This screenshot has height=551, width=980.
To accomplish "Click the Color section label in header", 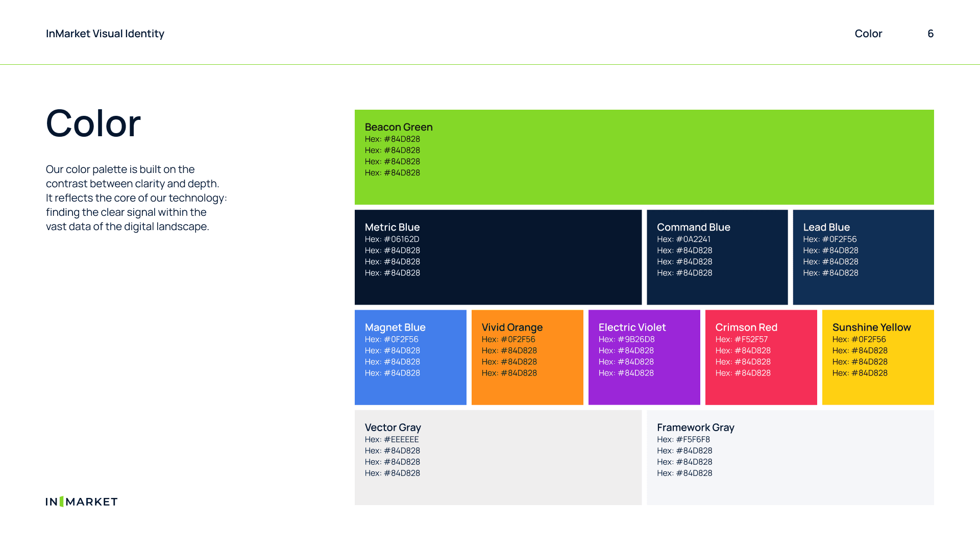I will click(x=868, y=34).
